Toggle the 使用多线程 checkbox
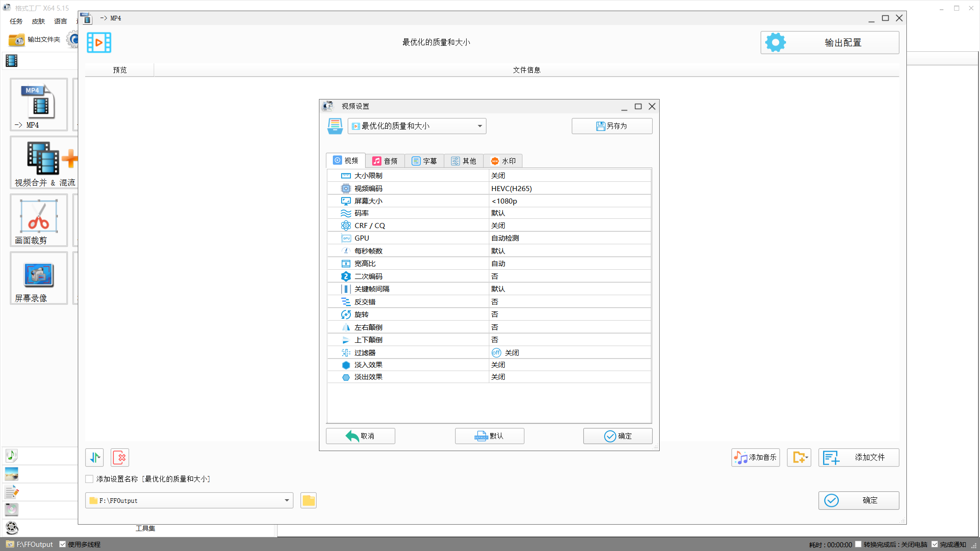The image size is (980, 551). point(62,545)
